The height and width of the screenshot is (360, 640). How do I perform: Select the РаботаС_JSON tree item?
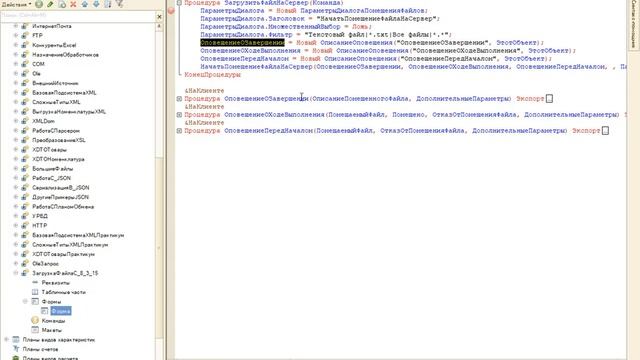[51, 178]
